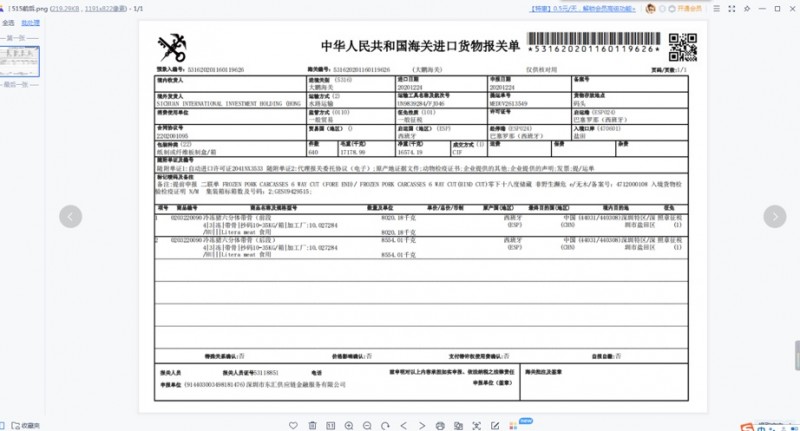Click the large left arrow overlay

tap(70, 216)
